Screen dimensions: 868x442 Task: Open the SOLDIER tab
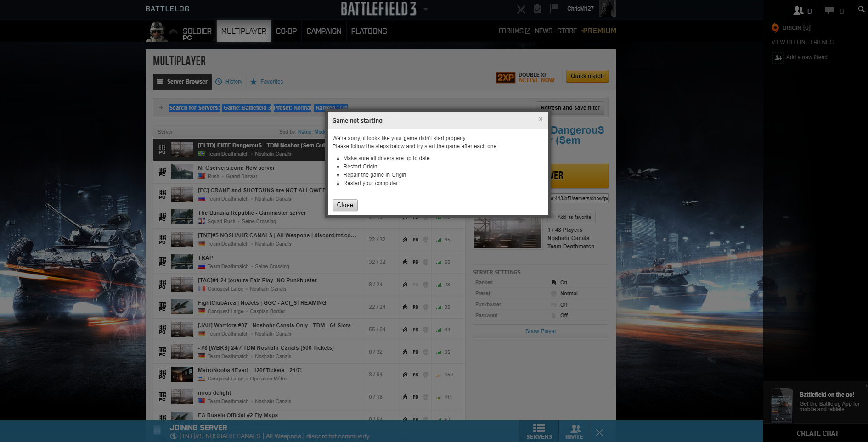pos(197,31)
